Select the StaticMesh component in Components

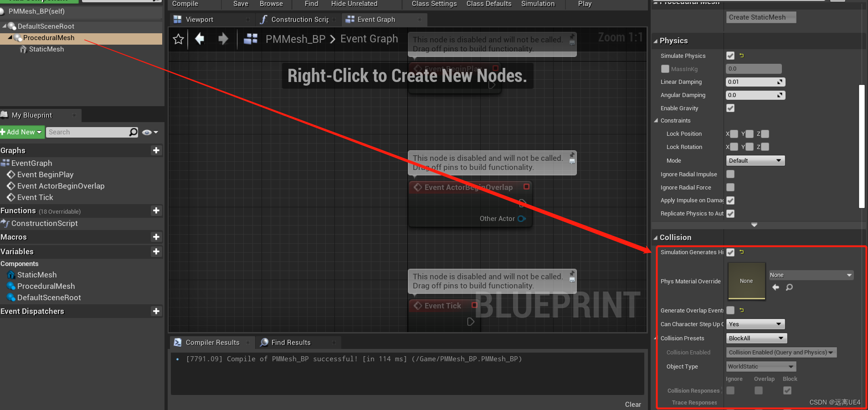[x=36, y=275]
